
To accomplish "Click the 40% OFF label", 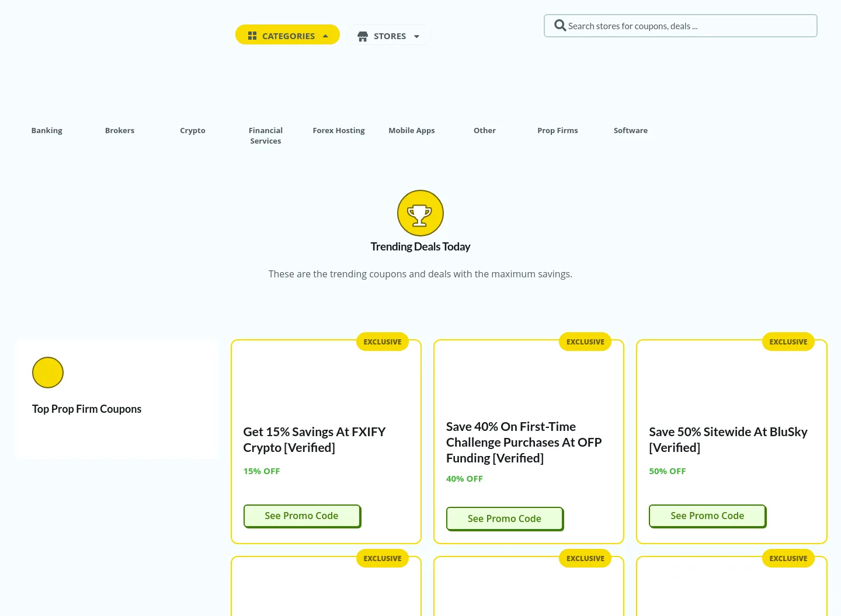I will click(x=464, y=479).
